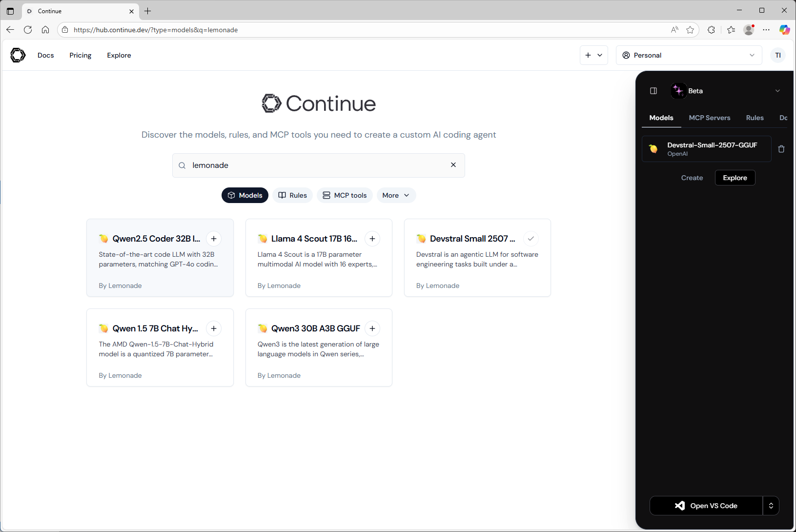Click By Lemonade under Devstral Small
Viewport: 796px width, 532px height.
(x=438, y=286)
